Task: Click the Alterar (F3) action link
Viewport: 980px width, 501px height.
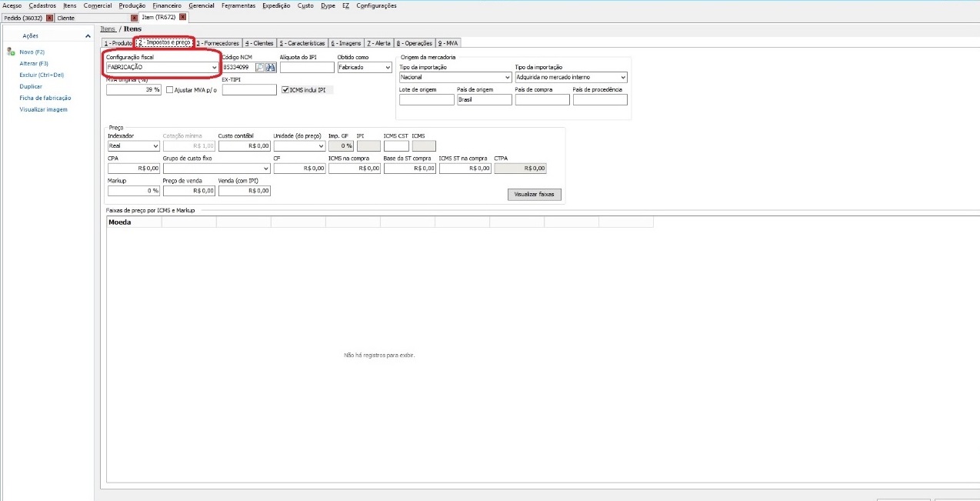Action: click(34, 63)
